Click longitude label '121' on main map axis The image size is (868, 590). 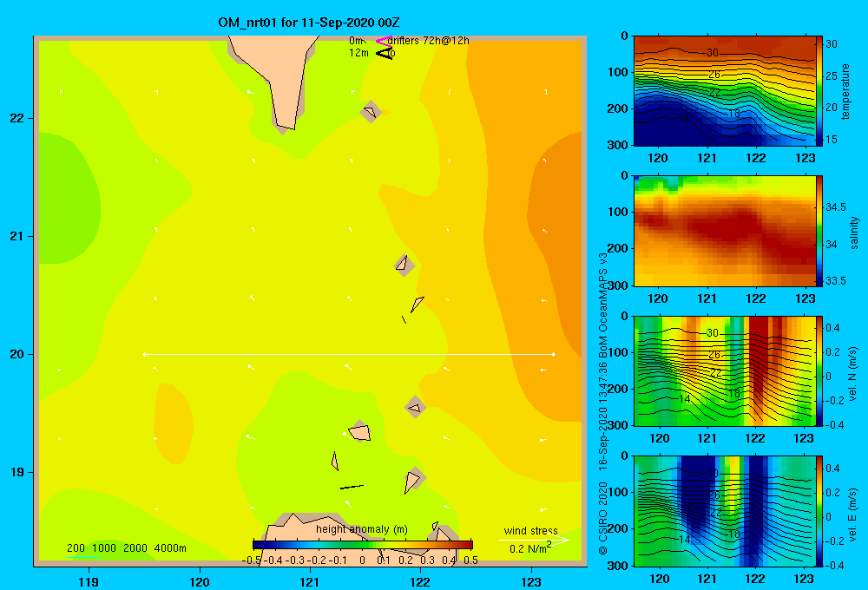coord(310,581)
